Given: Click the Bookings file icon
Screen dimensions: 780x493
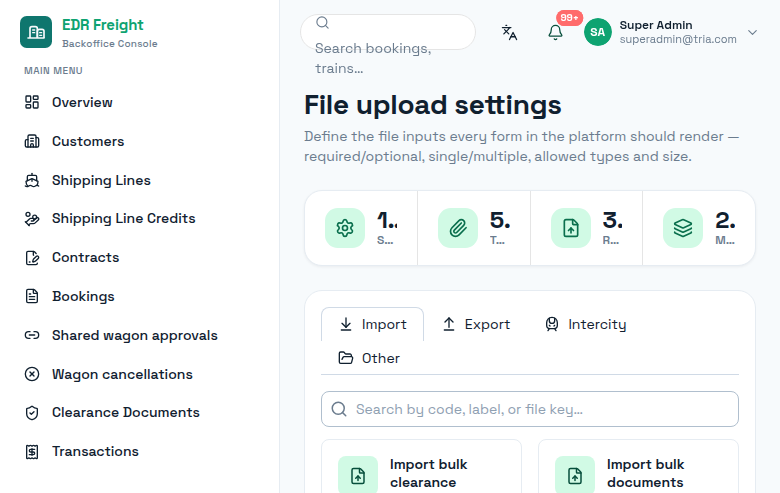Looking at the screenshot, I should coord(32,296).
